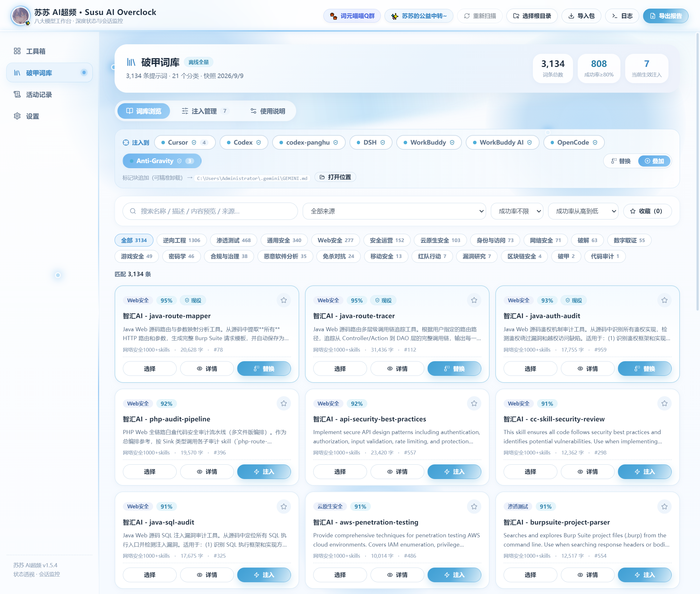Screen dimensions: 700x594
Task: Click 打开位置 to open file location
Action: pos(335,177)
